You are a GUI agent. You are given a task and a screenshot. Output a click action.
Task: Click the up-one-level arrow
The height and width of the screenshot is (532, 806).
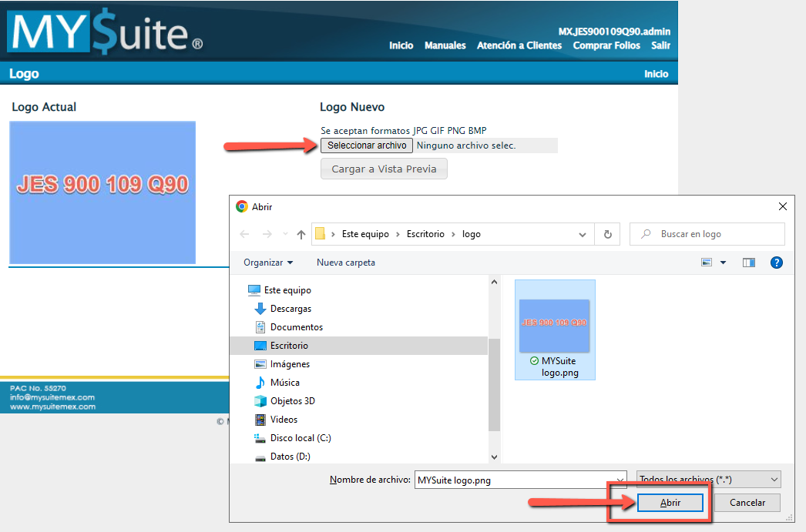point(301,234)
